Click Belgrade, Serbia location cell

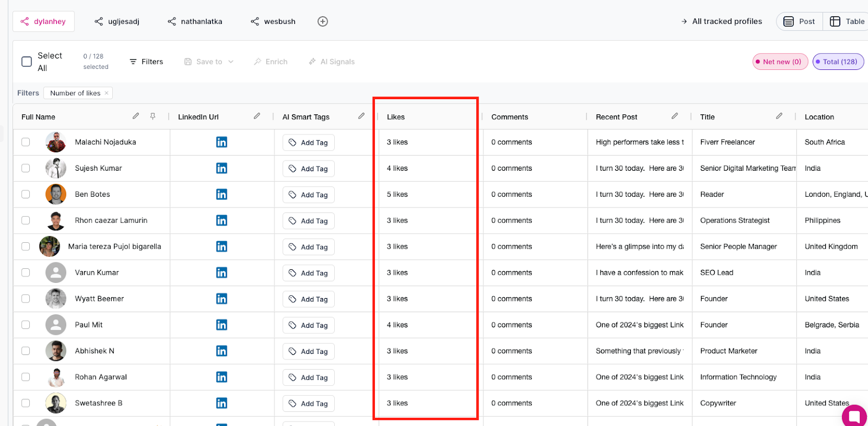click(832, 325)
